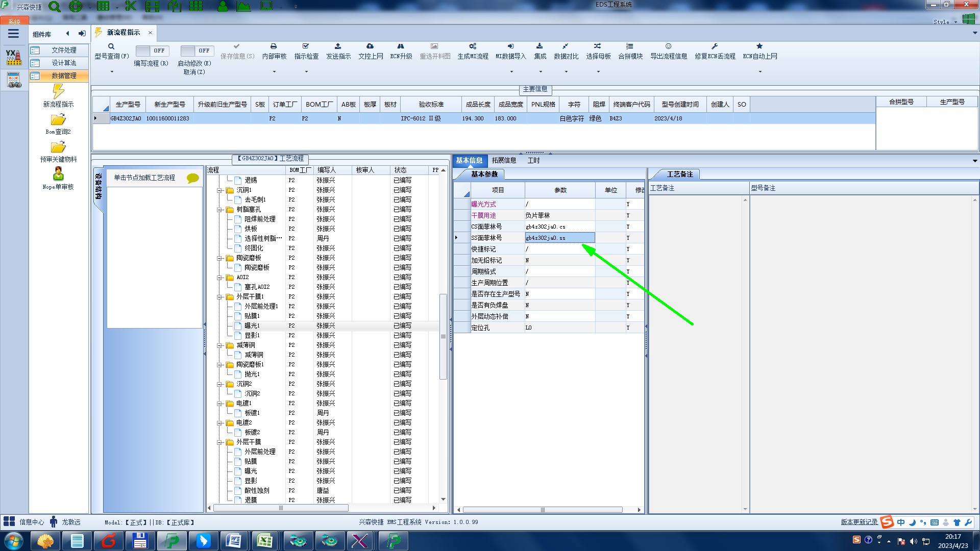
Task: Click the green user silhouette icon
Action: [223, 6]
